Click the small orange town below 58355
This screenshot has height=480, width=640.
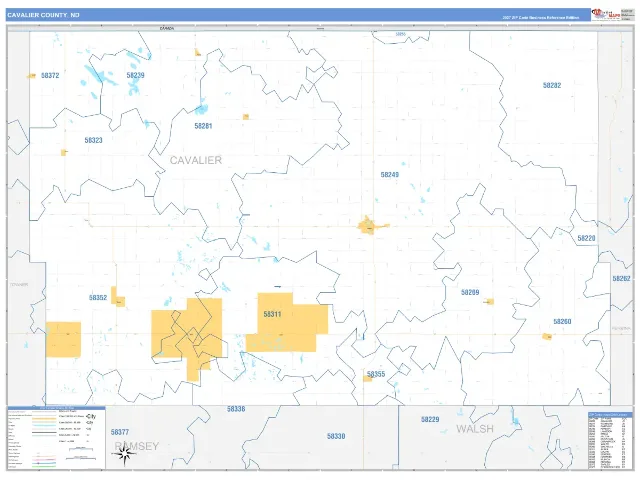click(367, 379)
